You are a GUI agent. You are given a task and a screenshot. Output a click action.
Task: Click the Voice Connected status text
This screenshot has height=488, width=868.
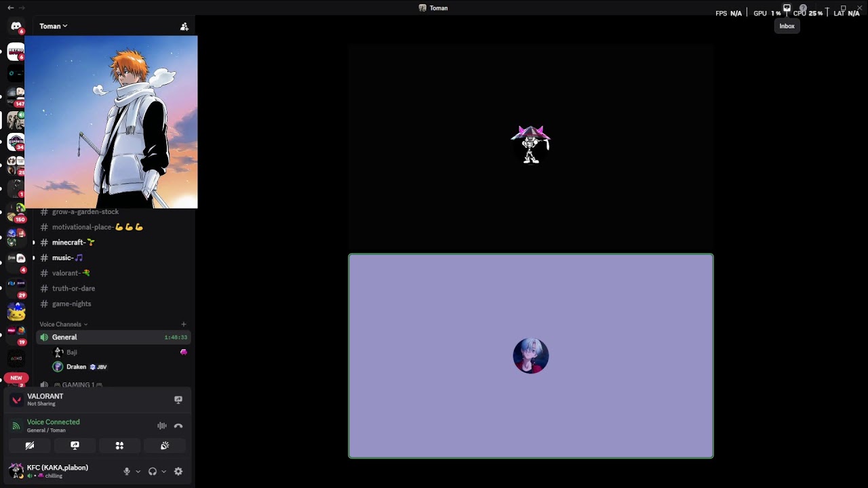click(53, 422)
